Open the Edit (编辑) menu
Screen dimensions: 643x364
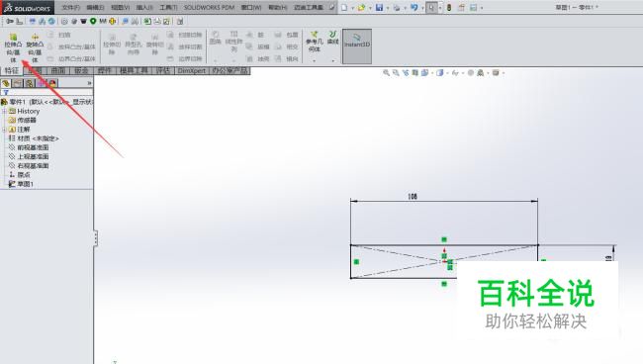tap(95, 7)
